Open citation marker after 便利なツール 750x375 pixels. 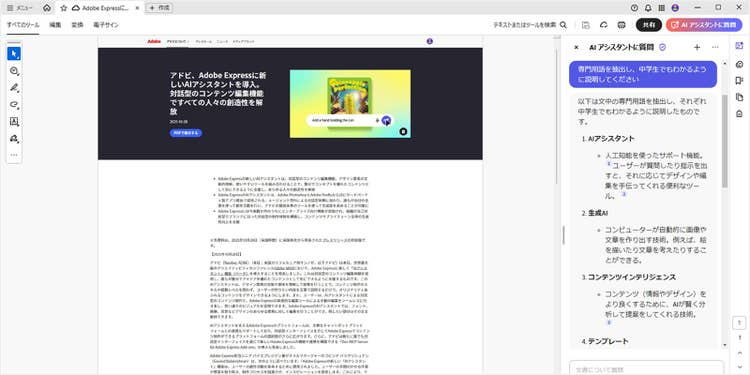[623, 195]
